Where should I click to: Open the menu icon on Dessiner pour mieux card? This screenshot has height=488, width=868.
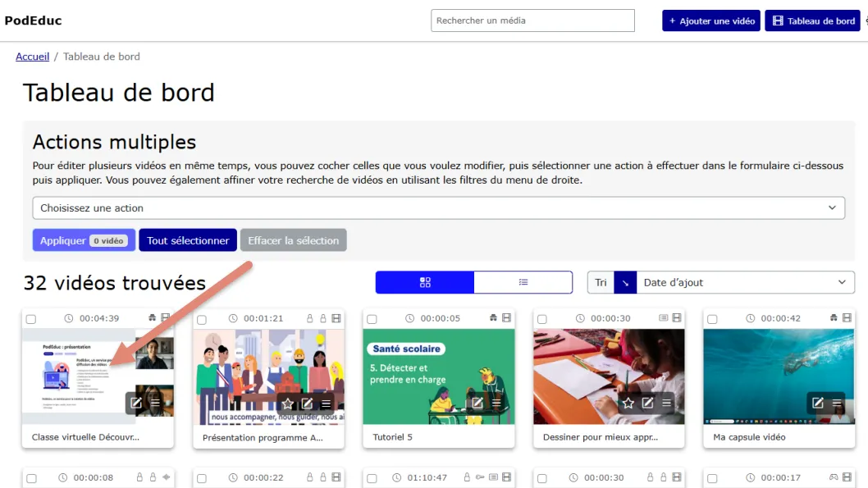click(666, 403)
